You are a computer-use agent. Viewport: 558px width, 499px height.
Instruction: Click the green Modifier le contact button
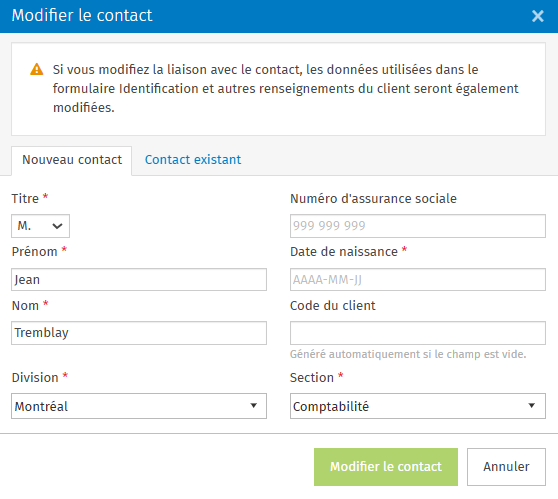pos(386,467)
